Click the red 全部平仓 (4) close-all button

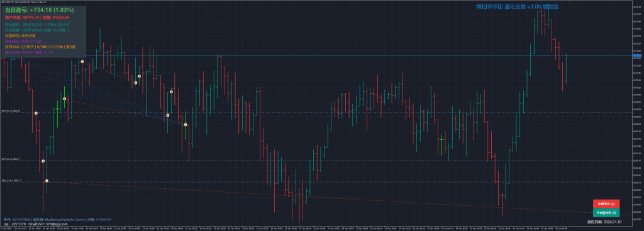[606, 204]
